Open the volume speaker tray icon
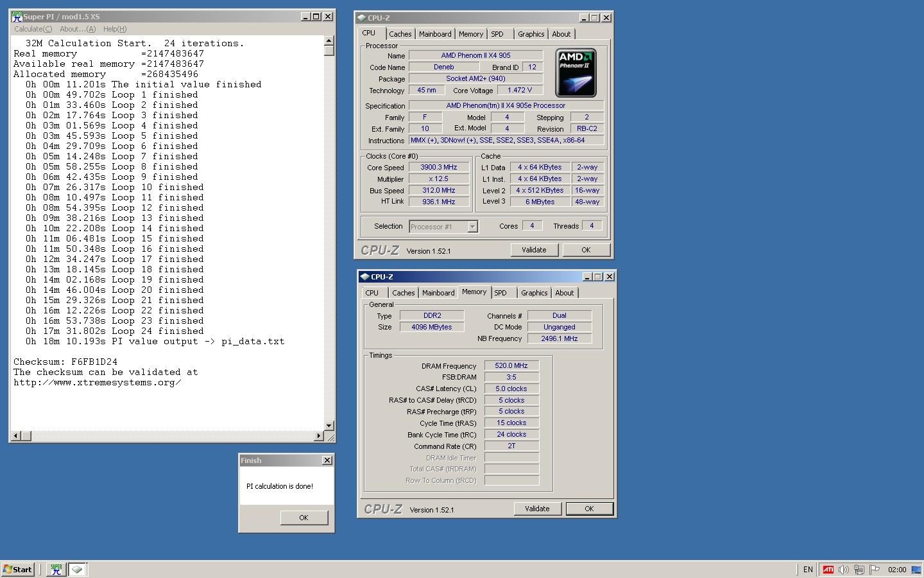 (843, 570)
